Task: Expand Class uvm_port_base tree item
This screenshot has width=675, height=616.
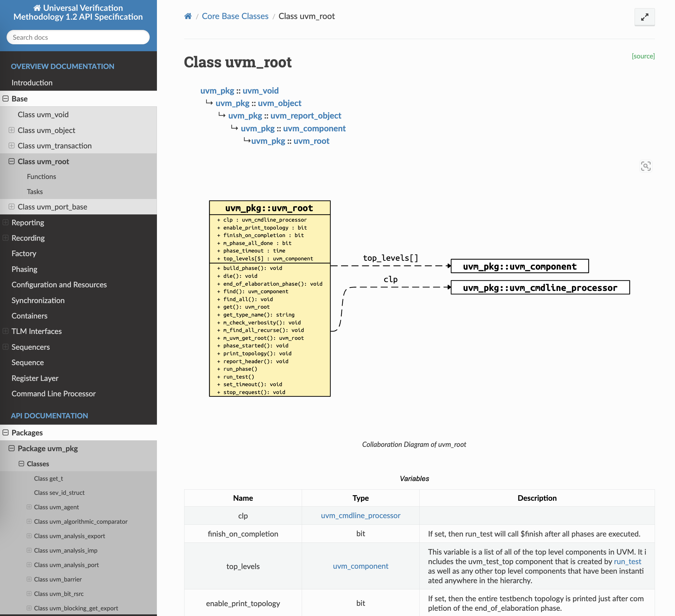Action: [x=12, y=207]
